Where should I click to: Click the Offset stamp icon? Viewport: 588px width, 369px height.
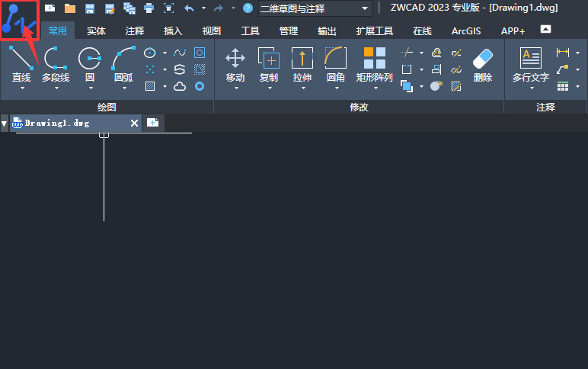pos(436,53)
